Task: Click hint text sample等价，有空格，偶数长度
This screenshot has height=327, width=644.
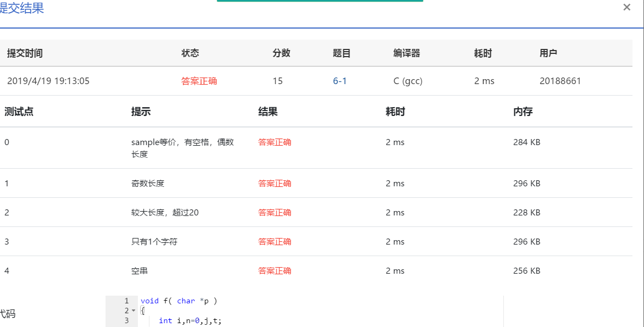Action: (183, 148)
